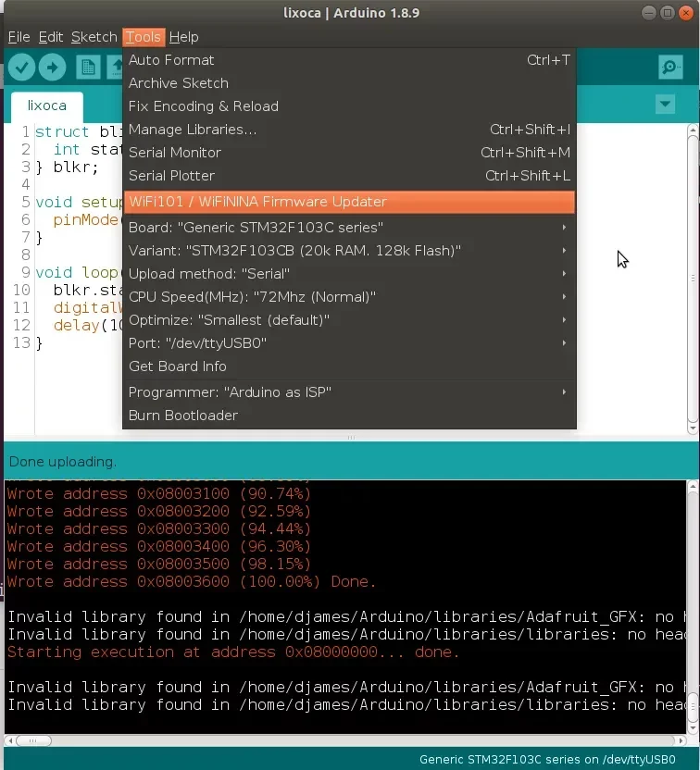Click the 100.00% Done console line

[192, 581]
